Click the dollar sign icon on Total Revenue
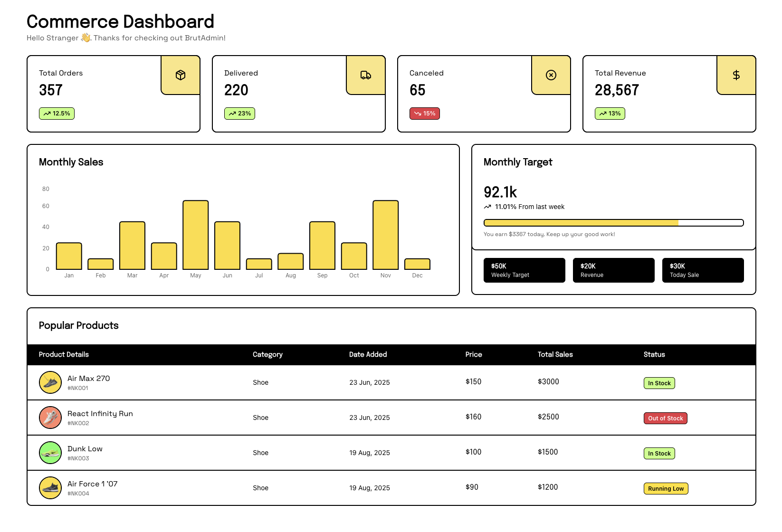Viewport: 782px width, 532px height. 736,75
